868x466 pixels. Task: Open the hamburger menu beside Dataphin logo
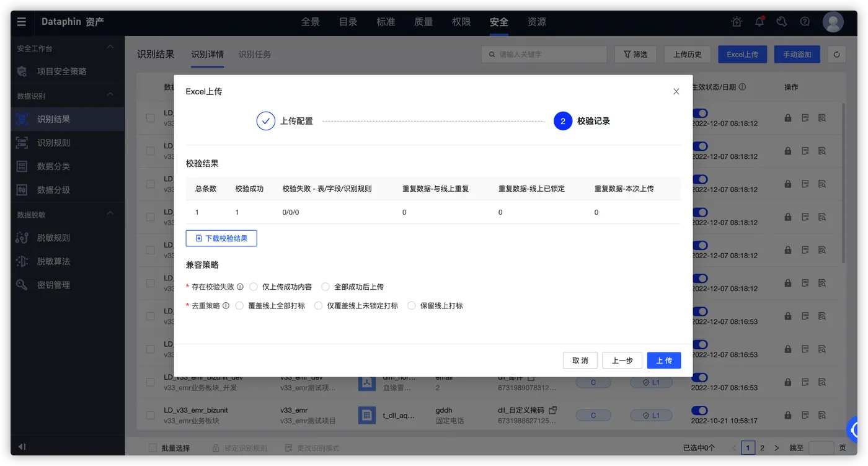click(x=22, y=22)
